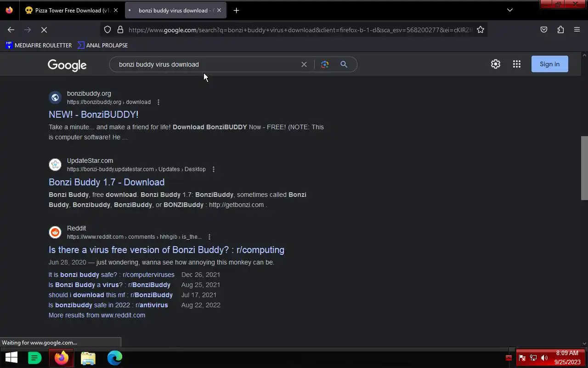Click the Reddit site favicon
This screenshot has width=588, height=368.
coord(55,232)
